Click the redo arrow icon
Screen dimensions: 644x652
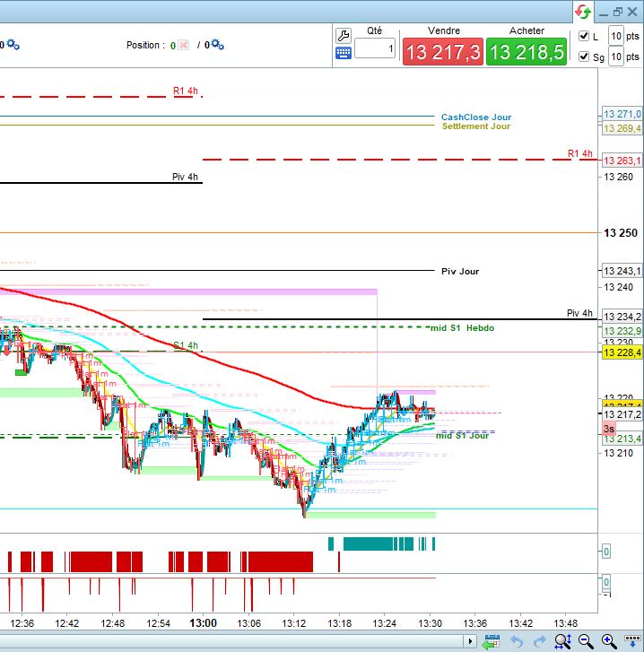click(x=539, y=641)
